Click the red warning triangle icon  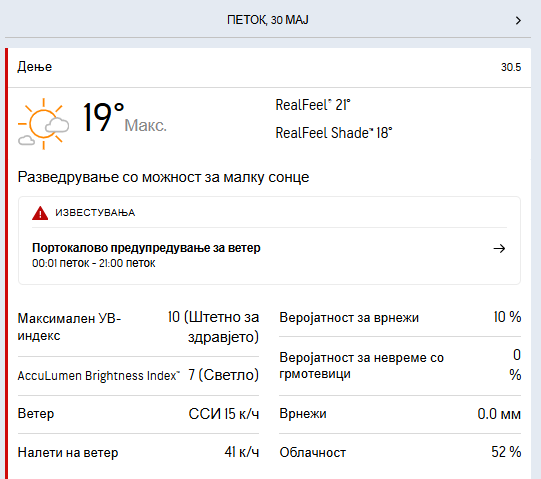pos(40,213)
